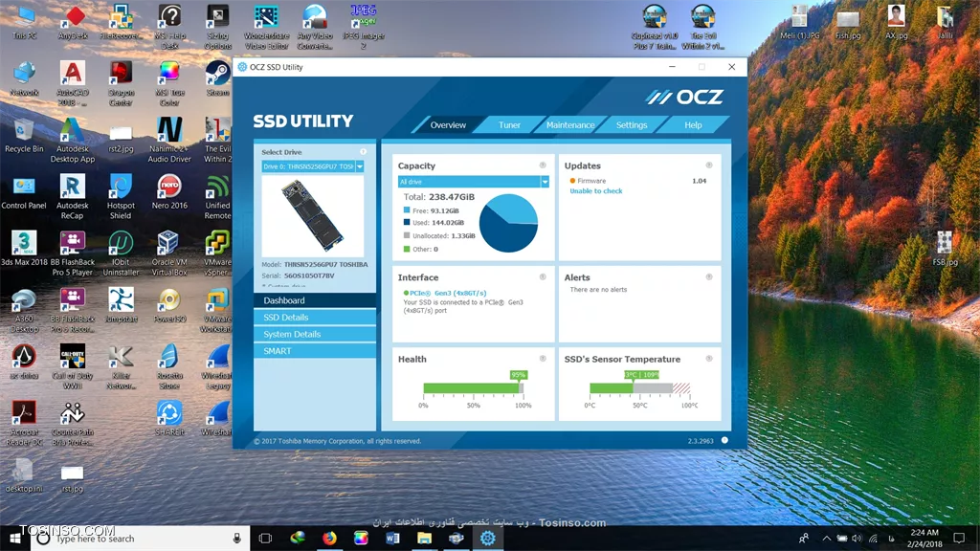
Task: Open Acrobat Reader DC shortcut
Action: 24,424
